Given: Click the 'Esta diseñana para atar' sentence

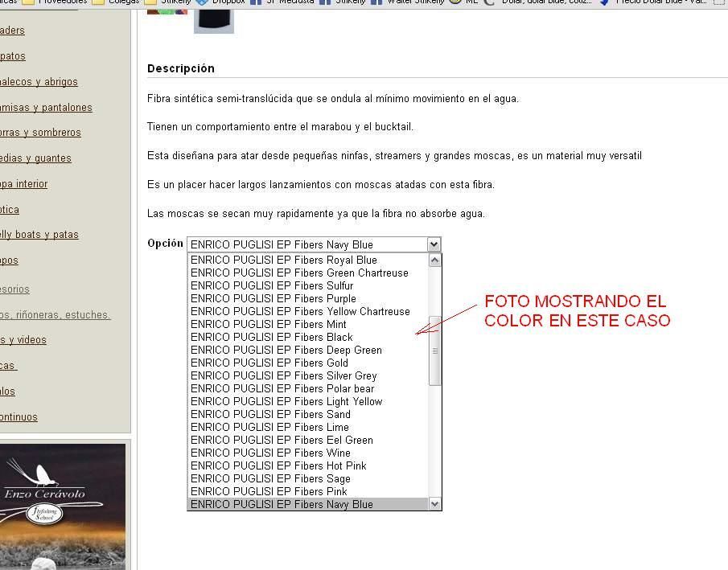Looking at the screenshot, I should (395, 155).
